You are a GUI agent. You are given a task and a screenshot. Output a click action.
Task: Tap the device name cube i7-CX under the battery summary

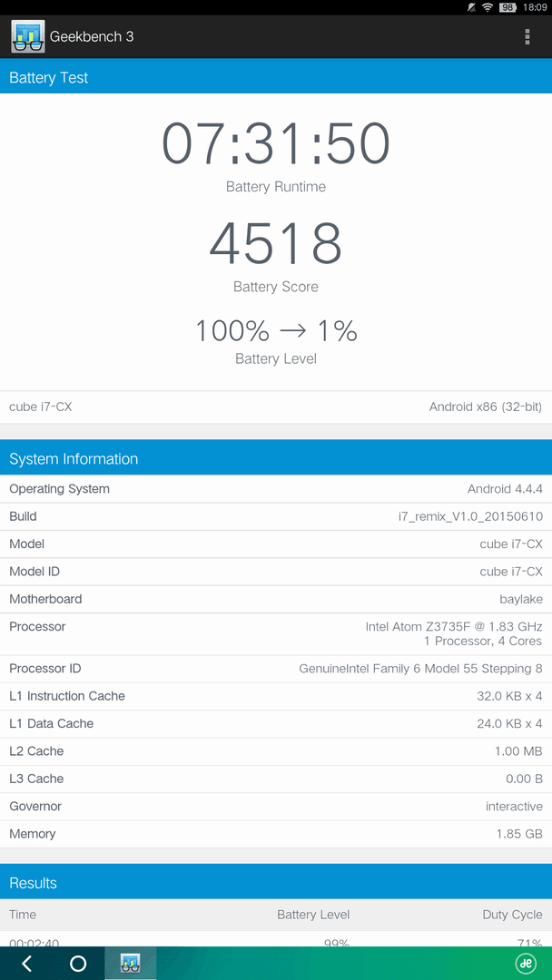pos(41,407)
